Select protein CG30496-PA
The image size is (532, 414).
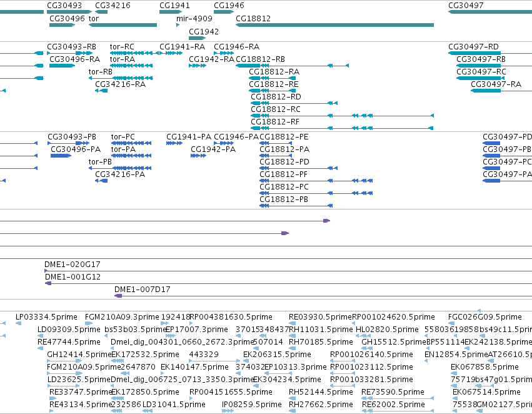click(x=76, y=149)
